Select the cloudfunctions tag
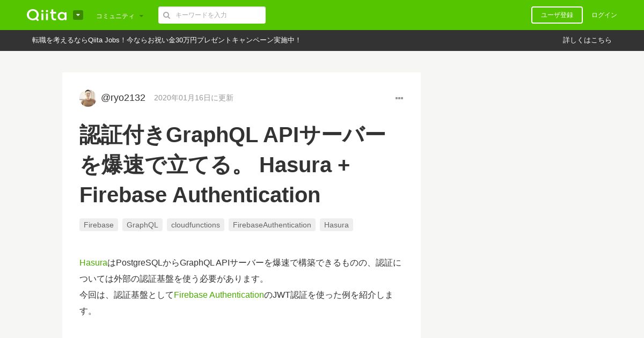 click(x=195, y=225)
